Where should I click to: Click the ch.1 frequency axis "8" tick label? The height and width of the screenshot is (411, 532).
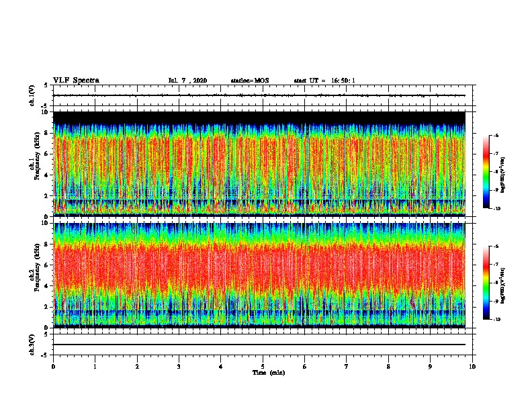(46, 133)
